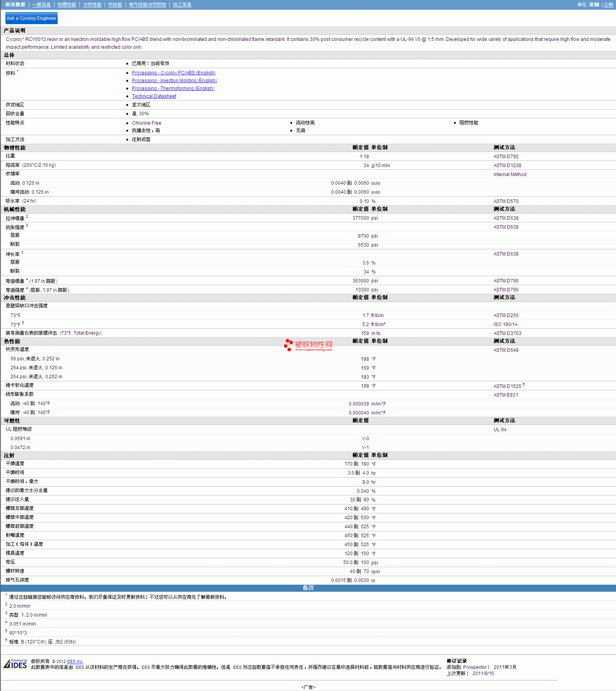This screenshot has width=616, height=691.
Task: Click the ASTM D792 test method
Action: pyautogui.click(x=506, y=157)
